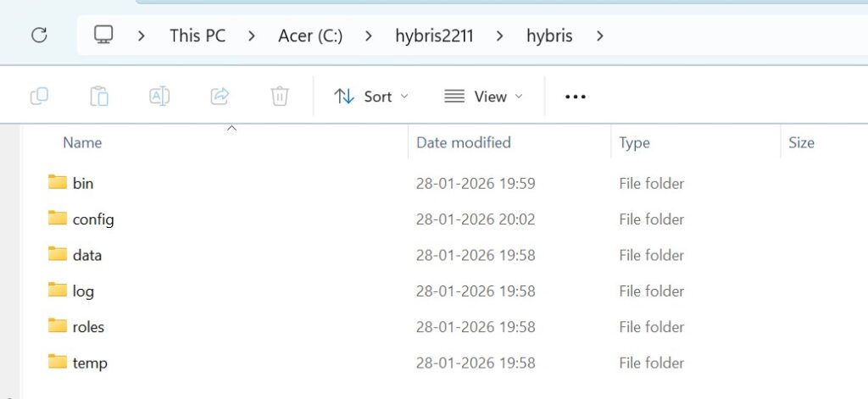Viewport: 868px width, 399px height.
Task: Select the log folder icon
Action: tap(57, 290)
